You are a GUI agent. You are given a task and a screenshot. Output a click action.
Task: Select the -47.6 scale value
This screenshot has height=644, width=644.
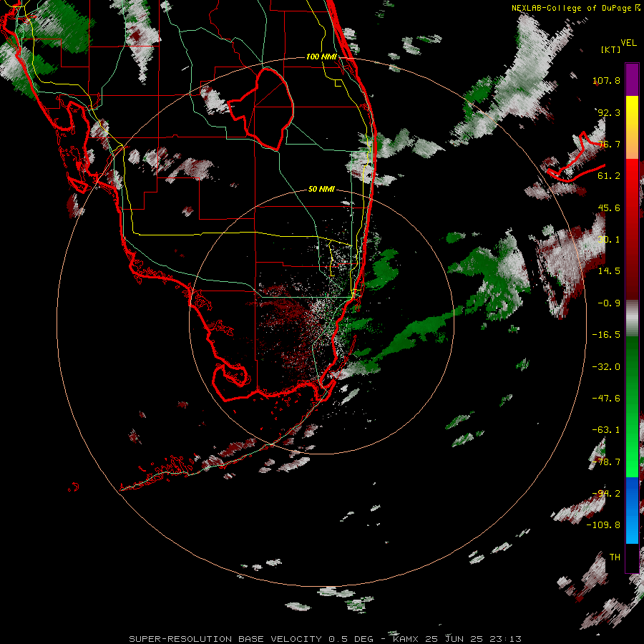point(606,399)
